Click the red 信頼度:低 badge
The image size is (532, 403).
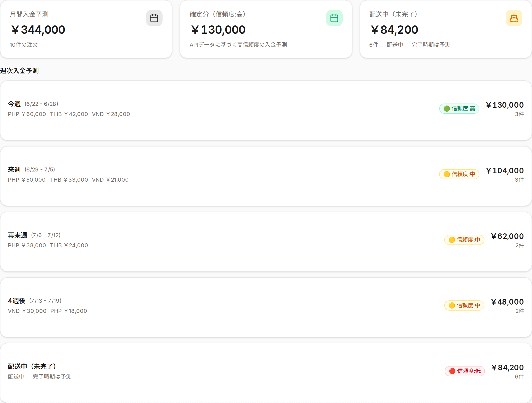pos(464,371)
